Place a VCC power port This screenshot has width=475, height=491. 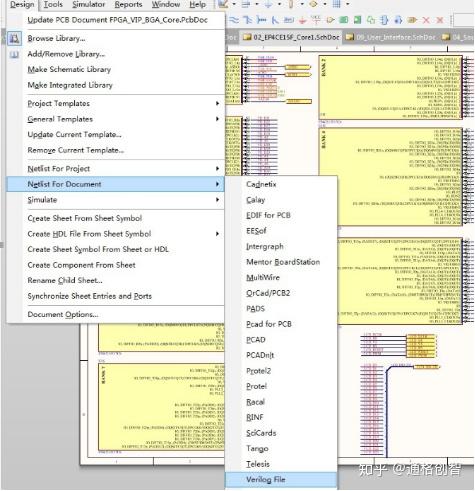pos(315,20)
